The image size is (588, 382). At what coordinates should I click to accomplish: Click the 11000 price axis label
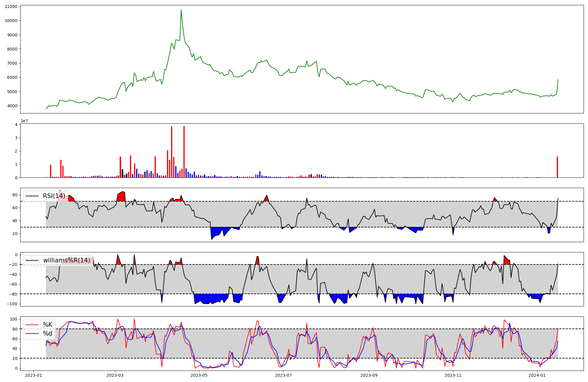(x=11, y=6)
